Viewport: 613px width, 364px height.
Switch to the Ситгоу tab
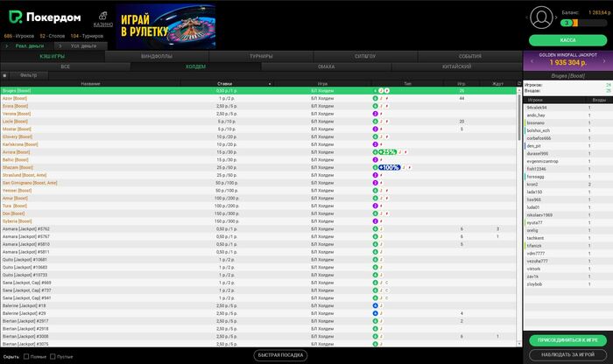(x=365, y=56)
